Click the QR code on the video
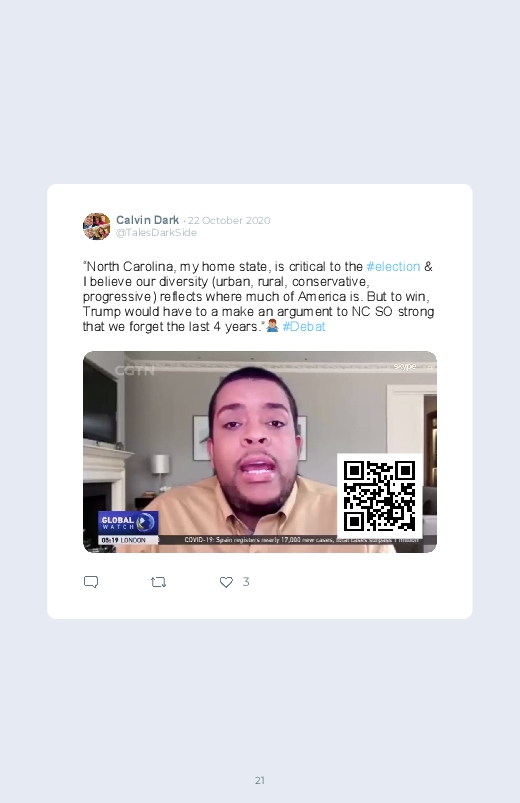The height and width of the screenshot is (803, 520). click(380, 496)
